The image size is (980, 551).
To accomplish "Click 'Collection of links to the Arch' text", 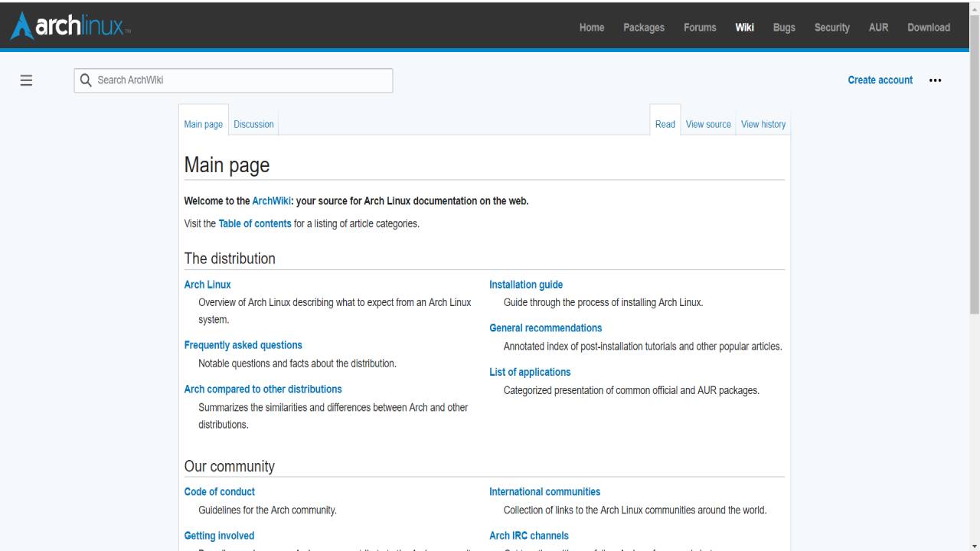I will tap(635, 510).
